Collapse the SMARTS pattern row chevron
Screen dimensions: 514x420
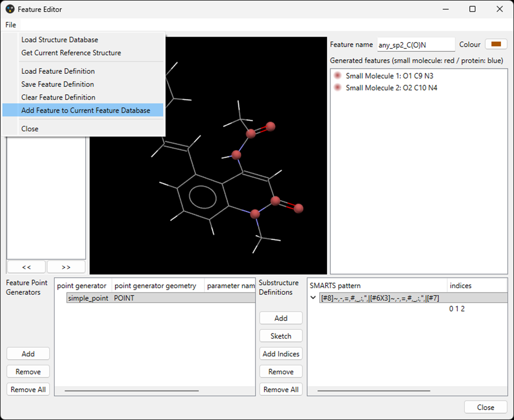[313, 298]
